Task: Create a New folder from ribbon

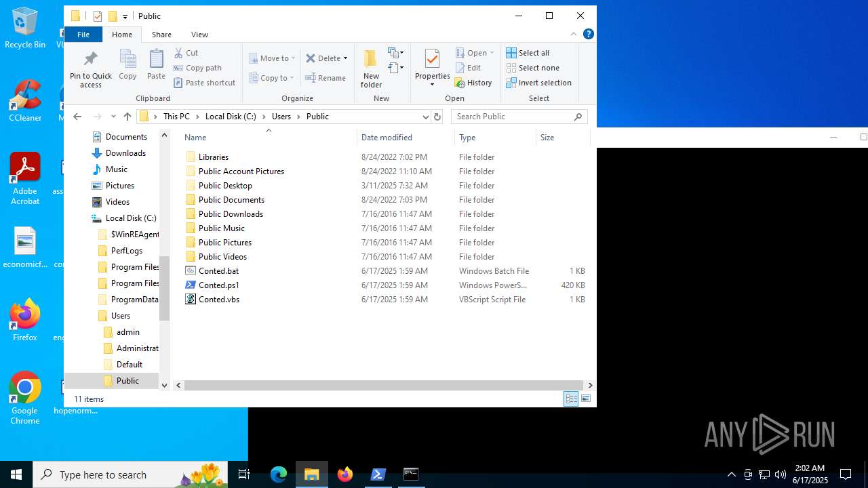Action: [371, 68]
